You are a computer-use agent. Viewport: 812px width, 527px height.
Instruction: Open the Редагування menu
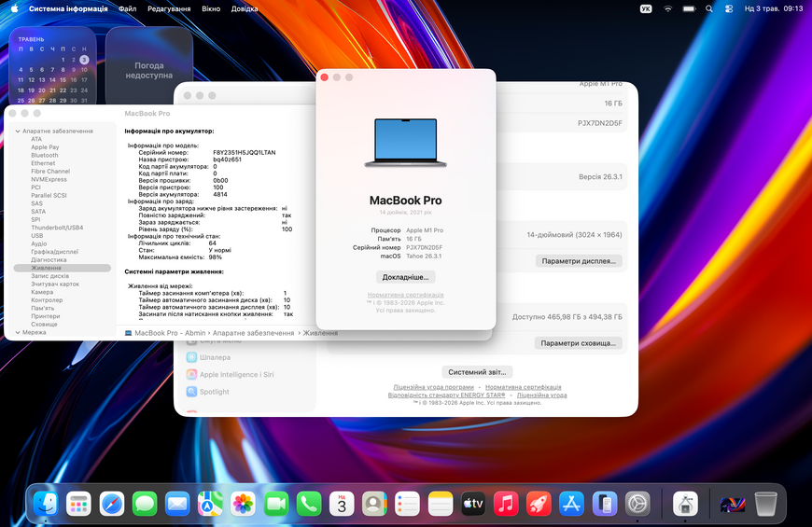(x=169, y=8)
